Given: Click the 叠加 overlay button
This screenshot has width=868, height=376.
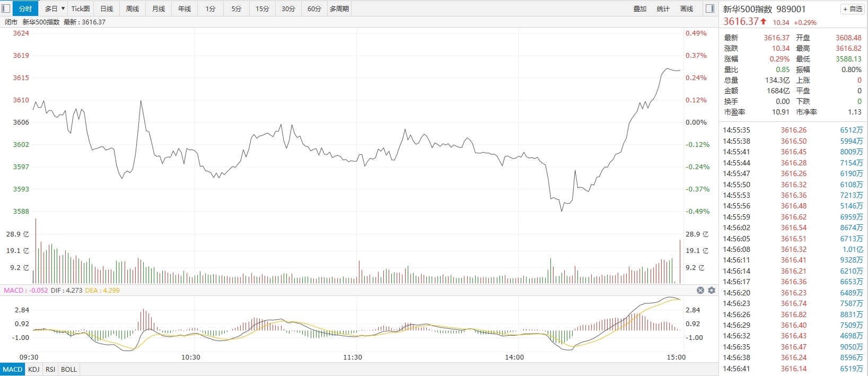Looking at the screenshot, I should click(640, 8).
